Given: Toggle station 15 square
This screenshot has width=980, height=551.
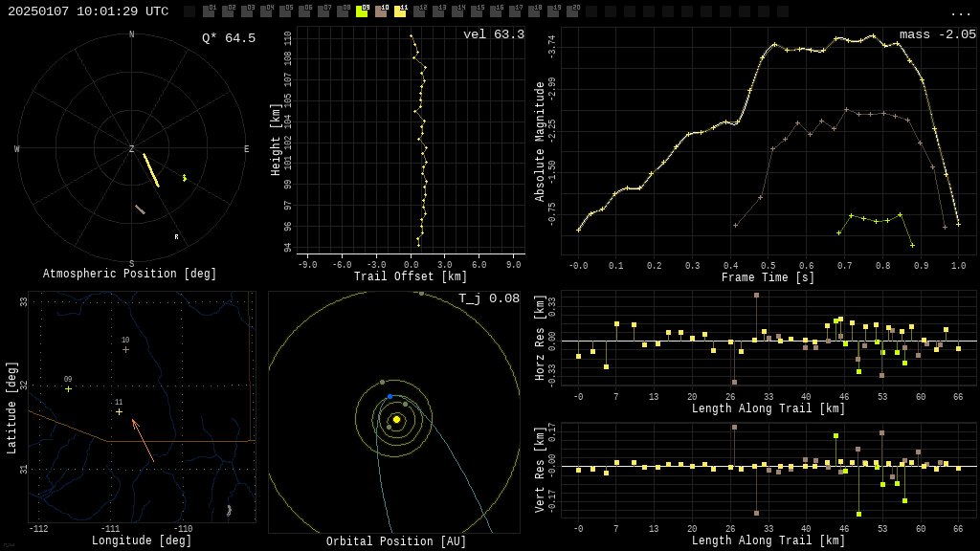Looking at the screenshot, I should [x=477, y=11].
